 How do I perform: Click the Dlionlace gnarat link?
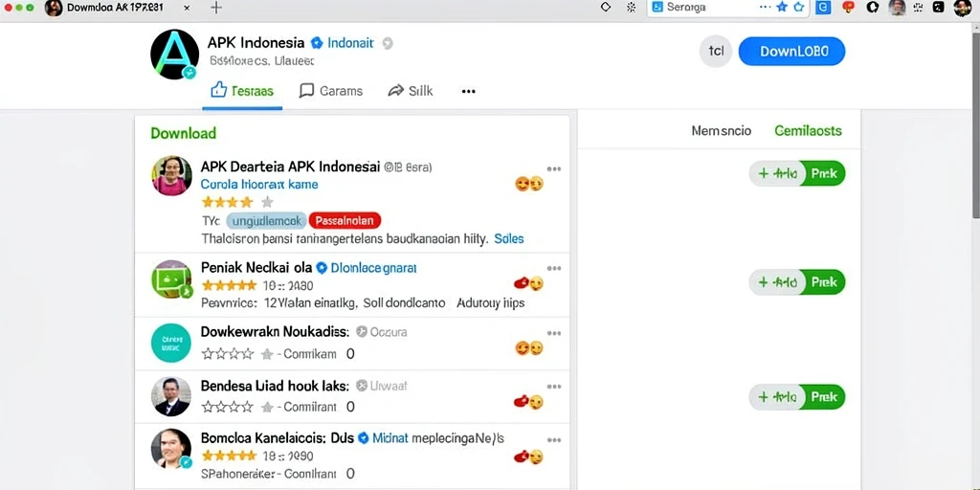[374, 268]
